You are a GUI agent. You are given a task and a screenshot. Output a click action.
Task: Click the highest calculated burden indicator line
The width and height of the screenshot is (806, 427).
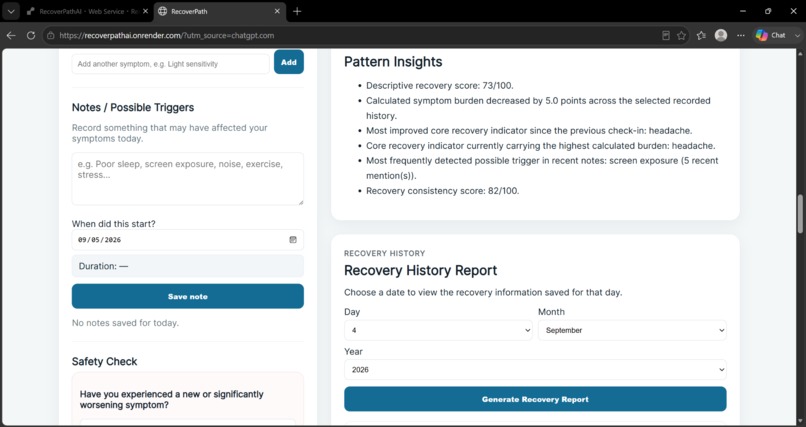tap(541, 146)
